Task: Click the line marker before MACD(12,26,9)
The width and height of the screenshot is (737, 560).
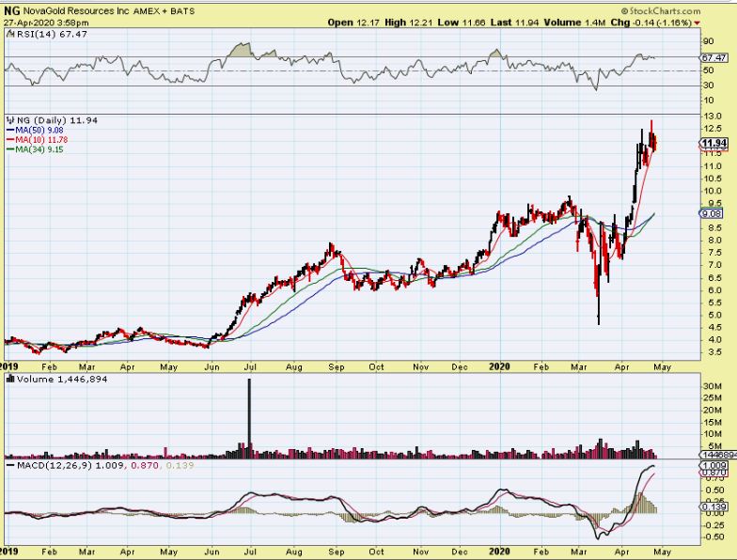Action: (x=10, y=465)
